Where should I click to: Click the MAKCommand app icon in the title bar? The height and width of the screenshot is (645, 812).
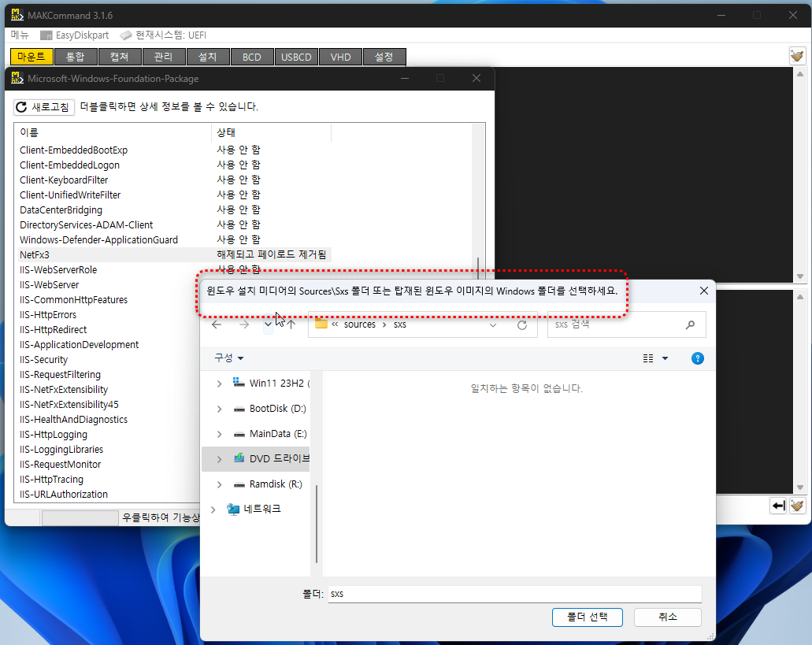[x=17, y=15]
